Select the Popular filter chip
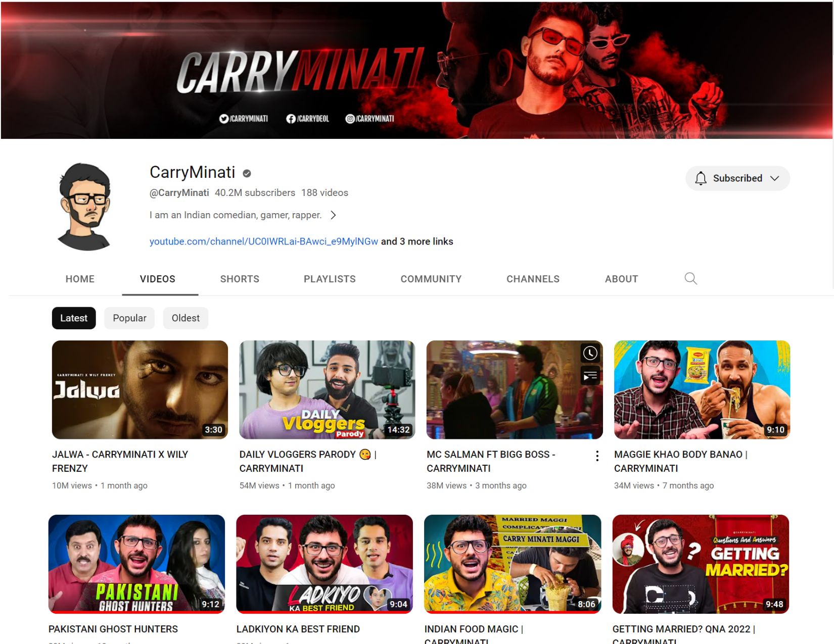Screen dimensions: 834x644 click(x=129, y=318)
